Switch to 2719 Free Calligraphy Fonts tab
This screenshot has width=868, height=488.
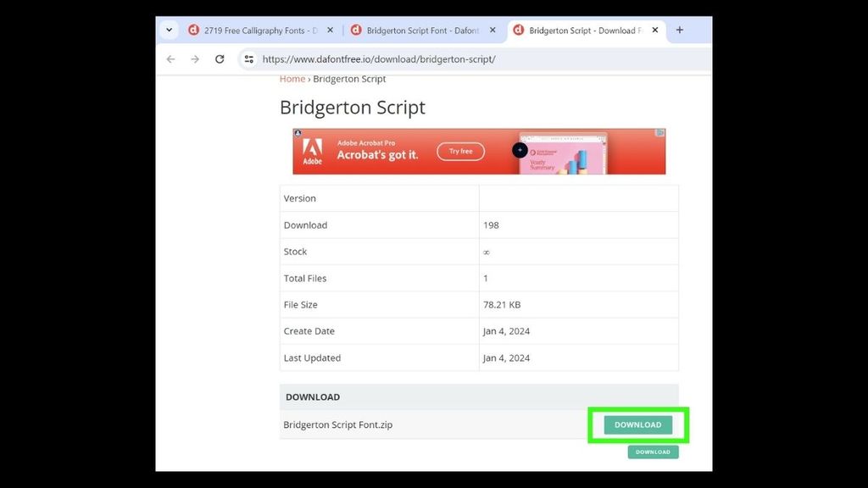pos(254,30)
